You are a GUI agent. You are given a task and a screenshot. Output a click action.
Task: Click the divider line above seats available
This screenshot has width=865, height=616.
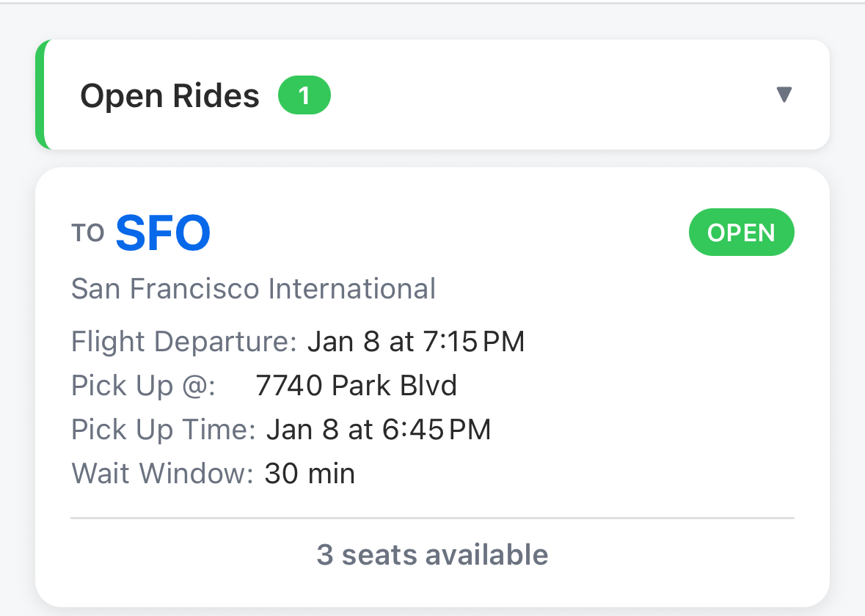point(432,518)
